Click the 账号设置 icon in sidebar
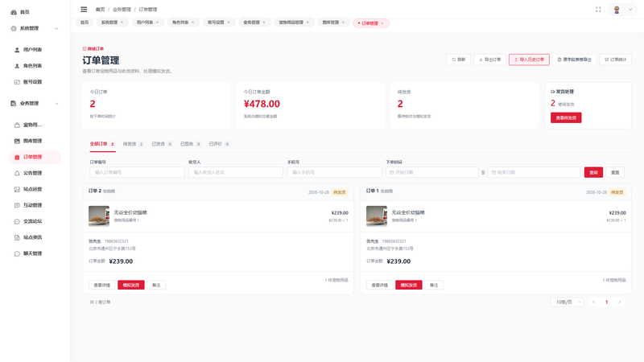644x362 pixels. tap(17, 82)
